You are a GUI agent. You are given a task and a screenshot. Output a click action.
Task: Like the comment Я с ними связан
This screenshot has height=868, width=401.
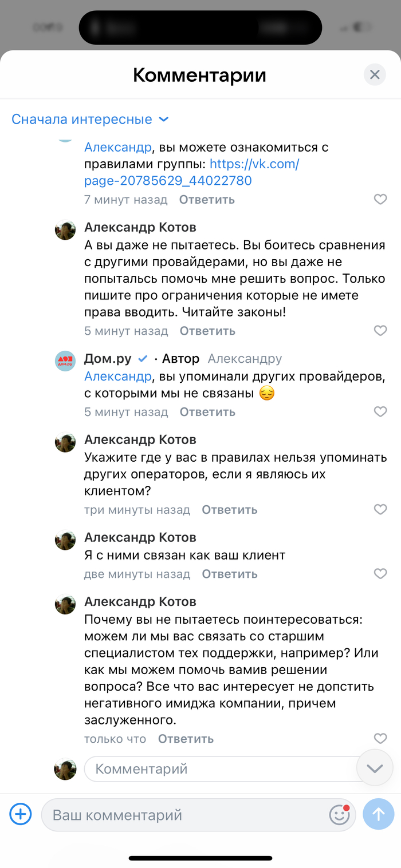click(x=380, y=573)
